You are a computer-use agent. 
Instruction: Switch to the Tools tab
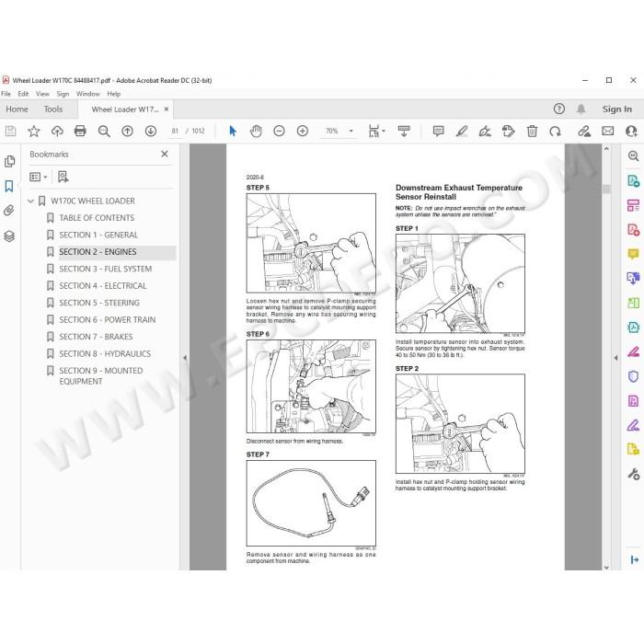click(53, 109)
